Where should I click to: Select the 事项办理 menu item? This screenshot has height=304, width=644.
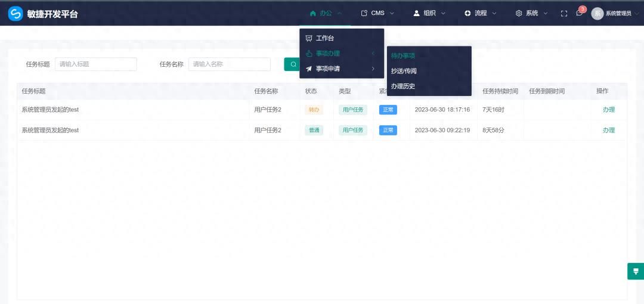(342, 54)
